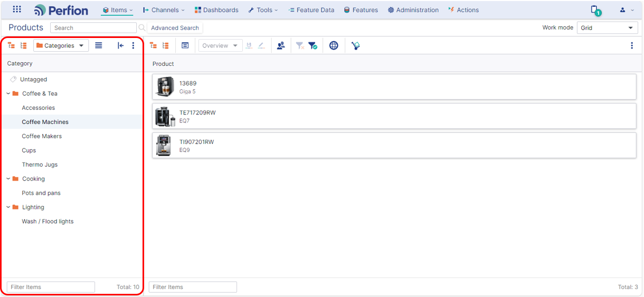Viewport: 644px width, 297px height.
Task: Click the search magnifier icon
Action: click(141, 27)
